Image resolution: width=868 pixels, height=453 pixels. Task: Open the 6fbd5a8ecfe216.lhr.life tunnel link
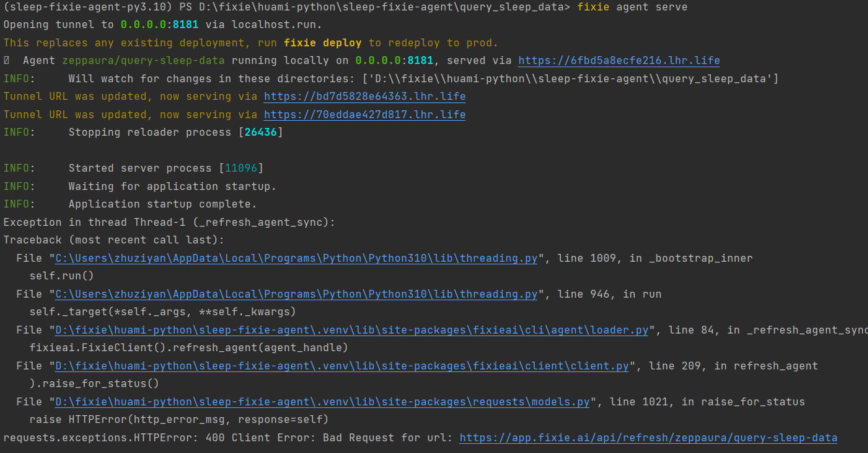pos(619,61)
